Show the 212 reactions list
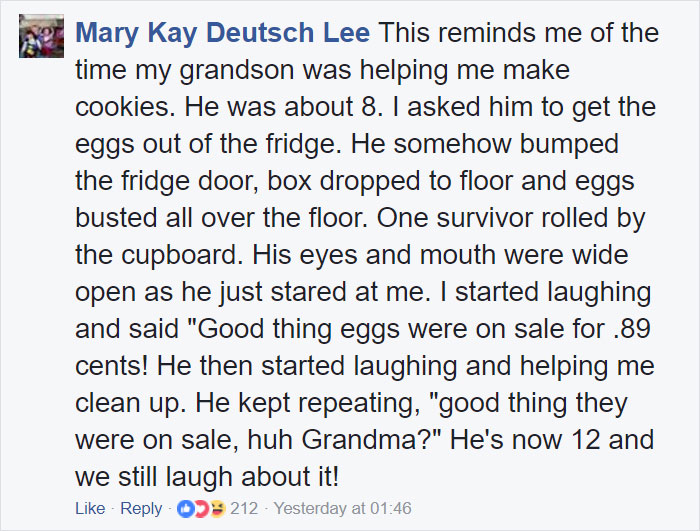 [244, 509]
